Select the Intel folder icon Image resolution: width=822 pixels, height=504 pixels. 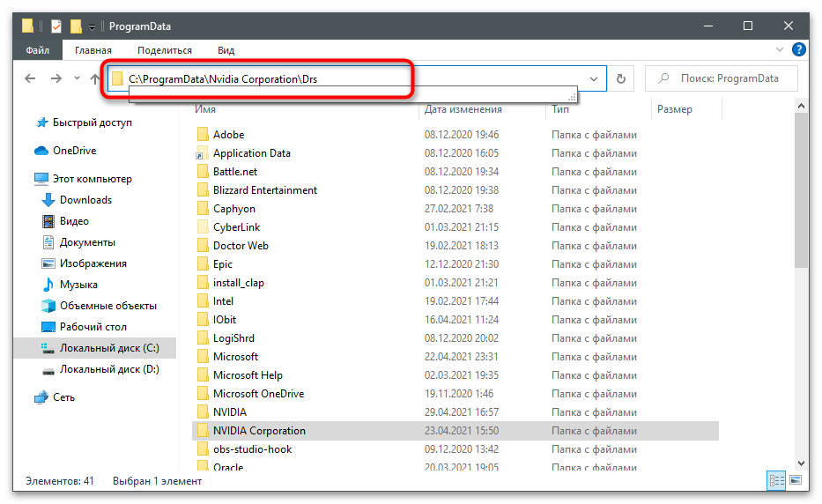(x=203, y=301)
